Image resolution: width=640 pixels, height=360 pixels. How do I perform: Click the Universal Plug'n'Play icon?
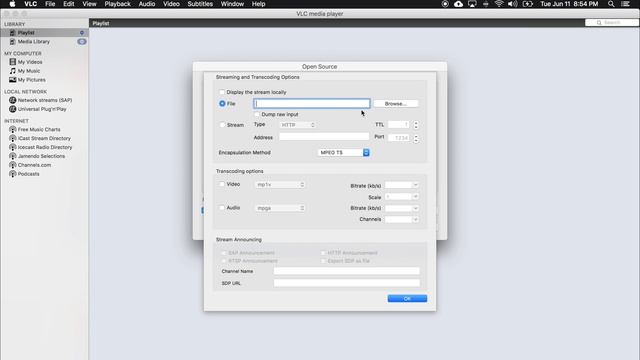click(13, 109)
